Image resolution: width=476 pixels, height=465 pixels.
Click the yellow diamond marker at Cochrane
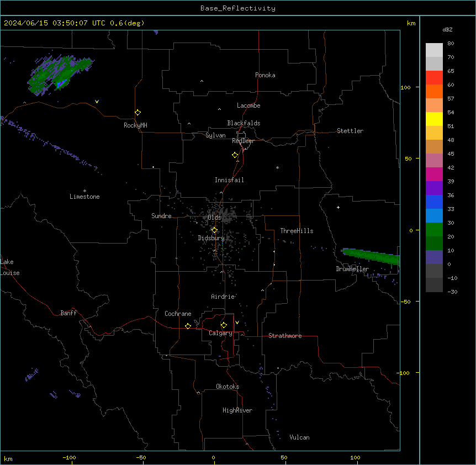(x=188, y=326)
